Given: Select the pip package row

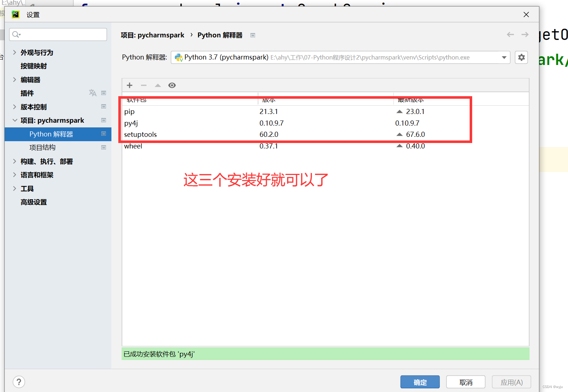Looking at the screenshot, I should [x=325, y=111].
